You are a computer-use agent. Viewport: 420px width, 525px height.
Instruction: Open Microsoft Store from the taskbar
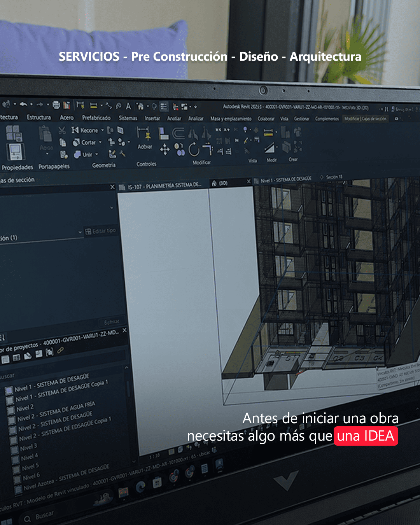pos(157,483)
